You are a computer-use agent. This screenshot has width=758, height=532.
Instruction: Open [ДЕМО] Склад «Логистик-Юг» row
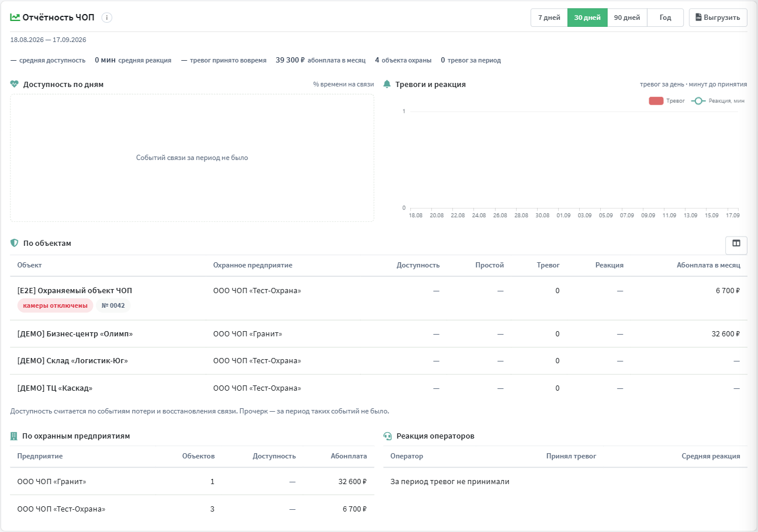click(379, 361)
